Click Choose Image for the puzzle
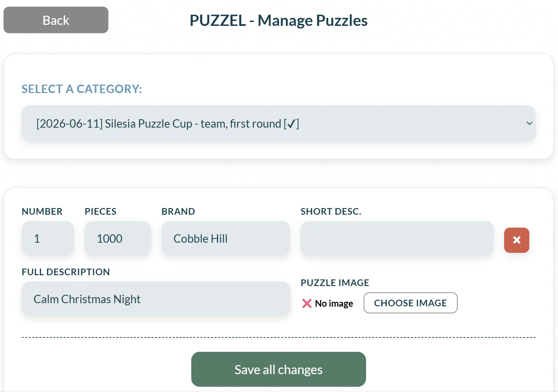558x392 pixels. click(x=410, y=303)
